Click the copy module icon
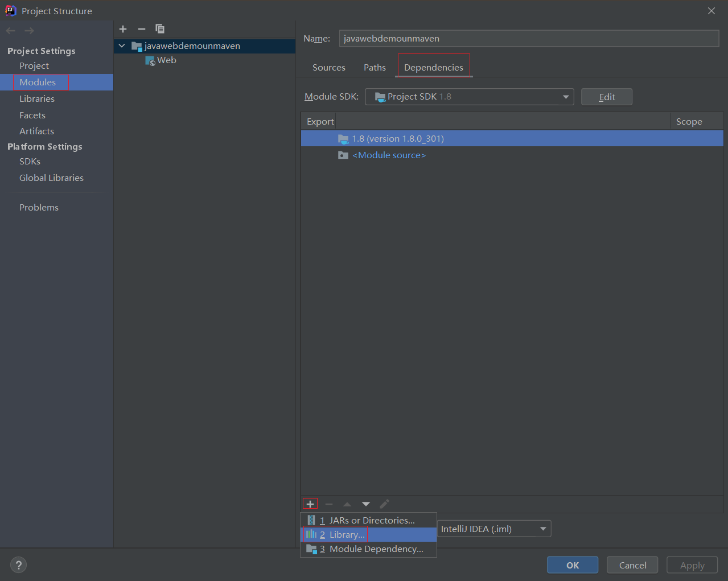This screenshot has width=728, height=581. tap(160, 29)
